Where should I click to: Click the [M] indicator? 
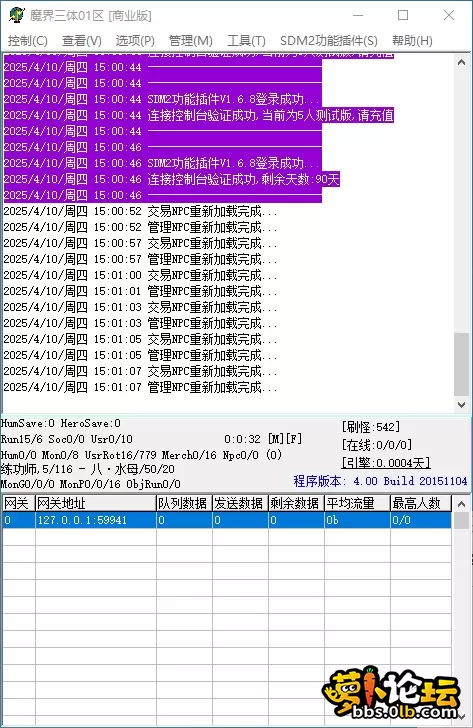(x=276, y=439)
